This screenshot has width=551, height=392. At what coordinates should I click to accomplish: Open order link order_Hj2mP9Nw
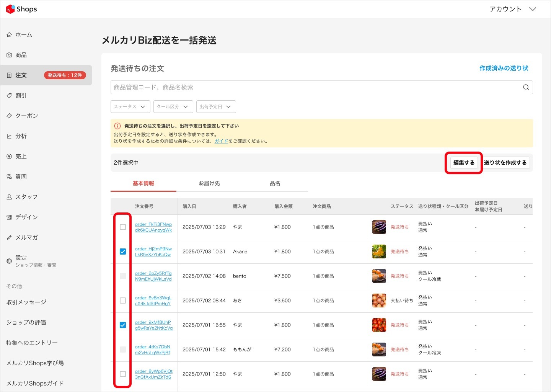(153, 252)
